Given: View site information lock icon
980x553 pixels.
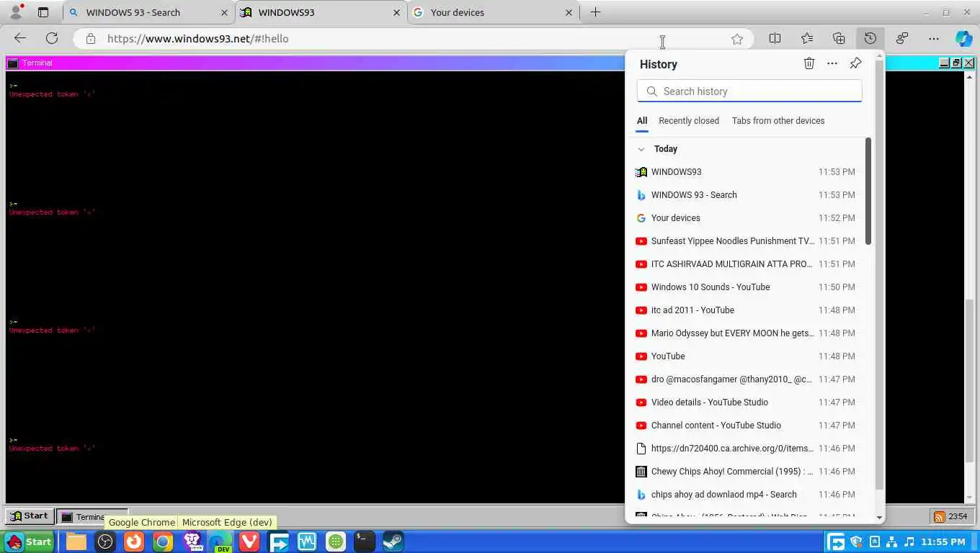Looking at the screenshot, I should [x=91, y=39].
